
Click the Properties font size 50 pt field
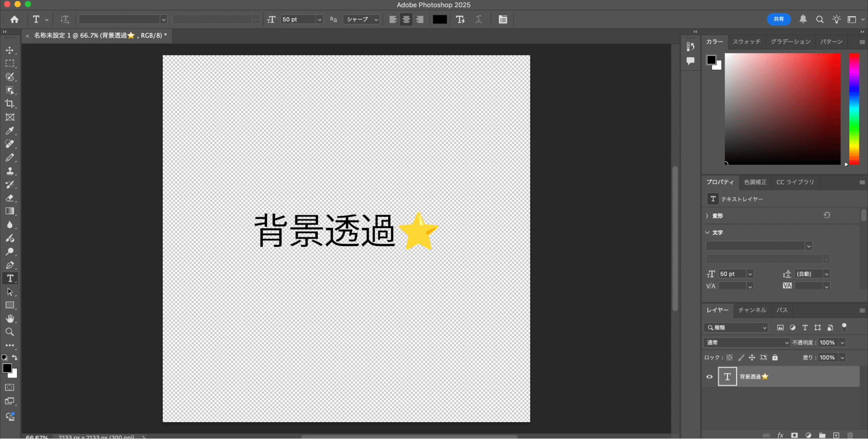pos(732,274)
